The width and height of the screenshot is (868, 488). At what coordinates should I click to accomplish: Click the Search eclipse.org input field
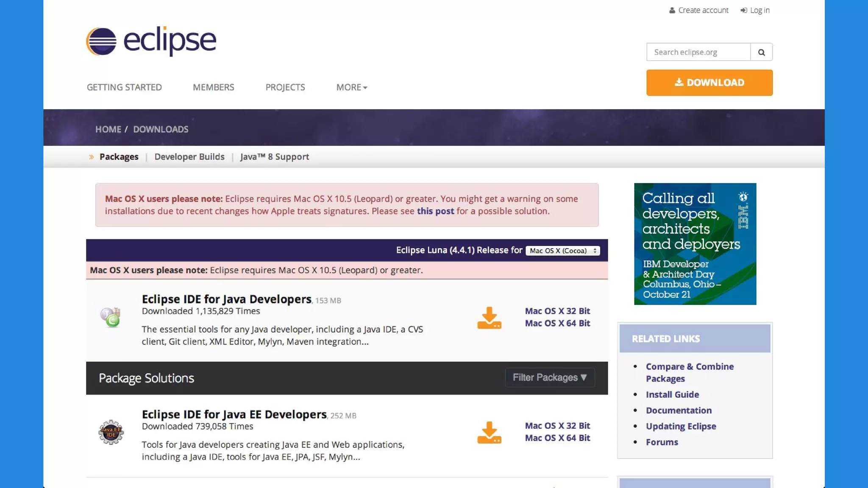coord(698,52)
